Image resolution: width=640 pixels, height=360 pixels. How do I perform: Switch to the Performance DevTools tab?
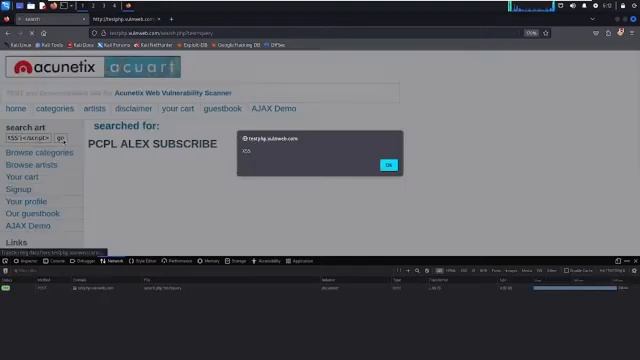(177, 261)
